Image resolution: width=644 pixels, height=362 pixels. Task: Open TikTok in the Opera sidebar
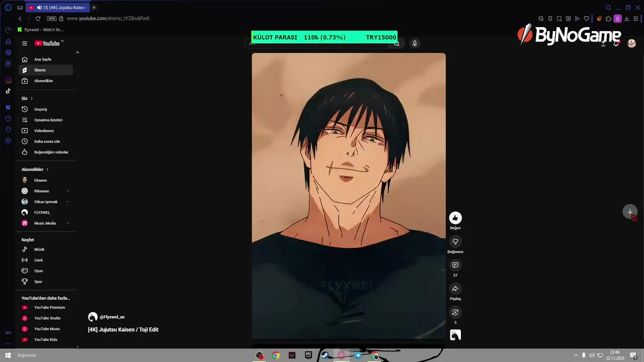click(8, 91)
